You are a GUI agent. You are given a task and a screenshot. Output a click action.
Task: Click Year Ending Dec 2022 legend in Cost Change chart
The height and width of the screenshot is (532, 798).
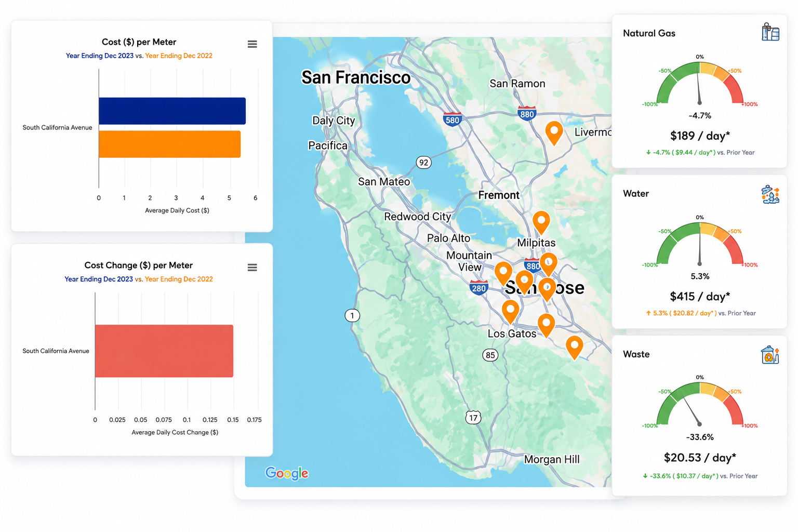(x=179, y=279)
